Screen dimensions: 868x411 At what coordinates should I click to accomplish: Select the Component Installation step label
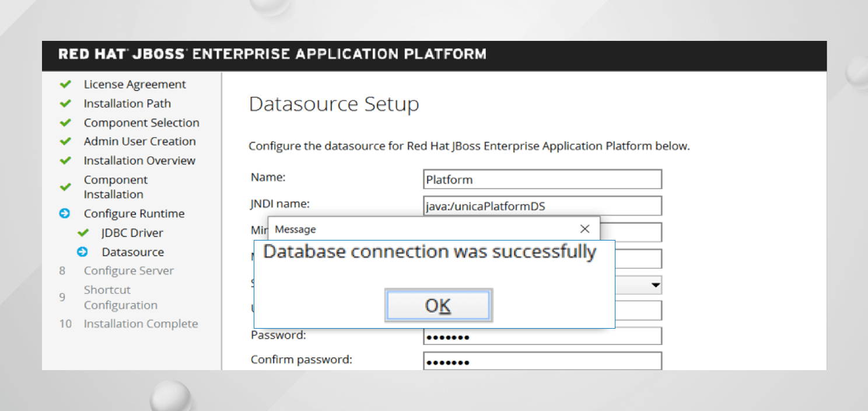pos(116,187)
